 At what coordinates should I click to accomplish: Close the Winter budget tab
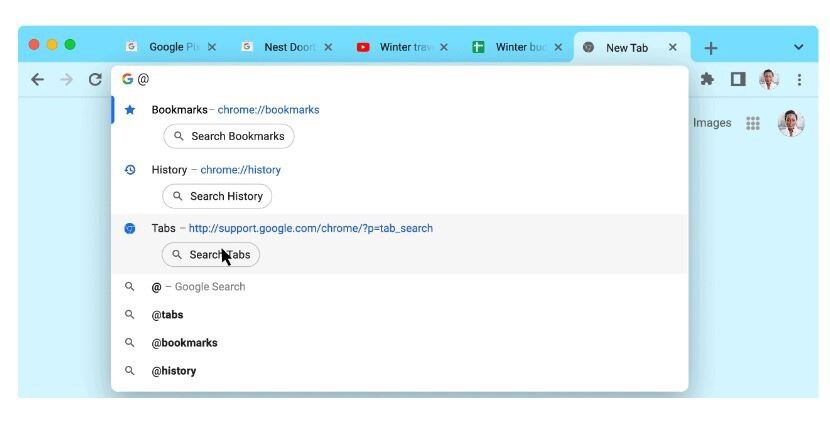point(558,47)
